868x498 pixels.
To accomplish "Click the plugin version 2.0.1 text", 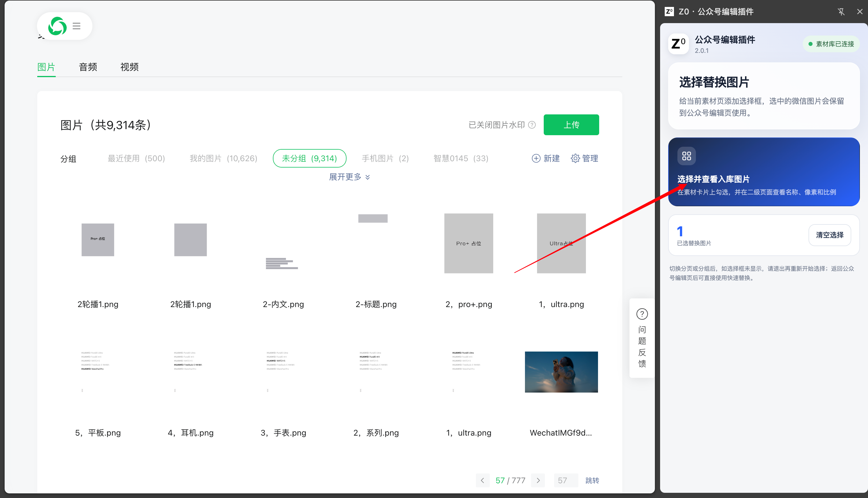I will (x=701, y=51).
